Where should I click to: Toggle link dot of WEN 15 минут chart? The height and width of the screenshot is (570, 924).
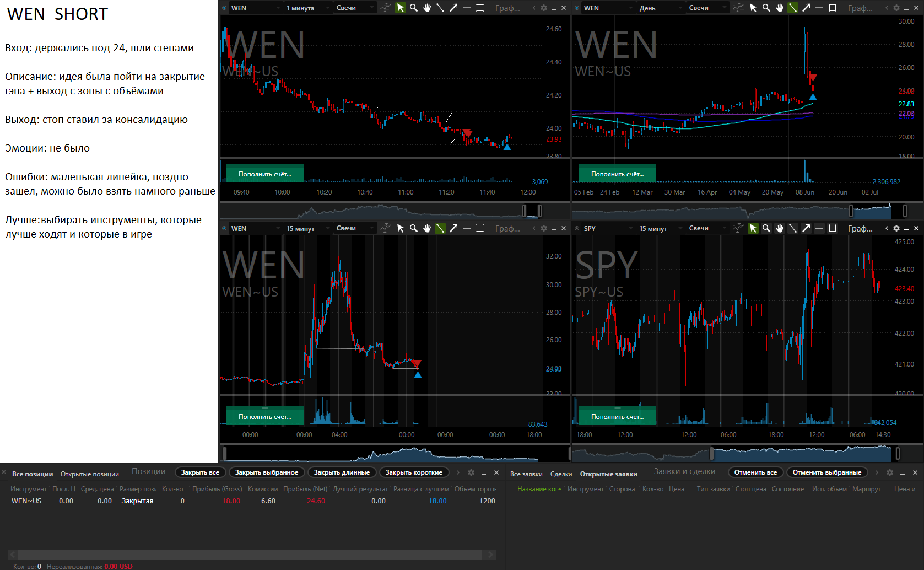pyautogui.click(x=224, y=228)
